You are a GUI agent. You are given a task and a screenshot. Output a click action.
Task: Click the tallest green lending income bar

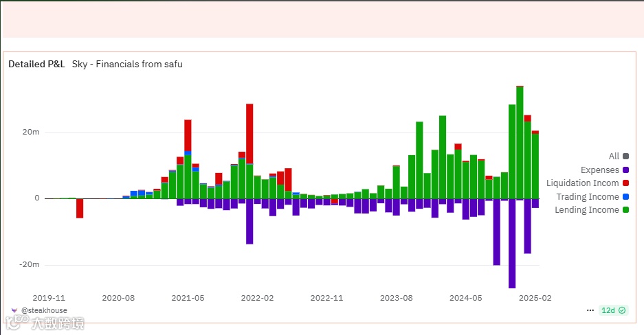520,143
